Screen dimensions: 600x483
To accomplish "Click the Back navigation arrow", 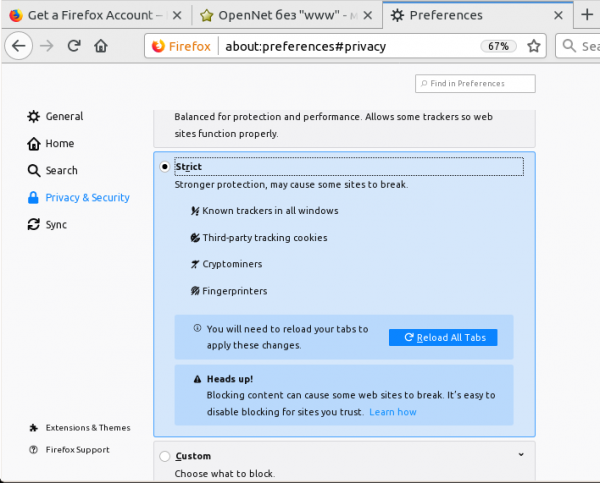I will tap(20, 46).
